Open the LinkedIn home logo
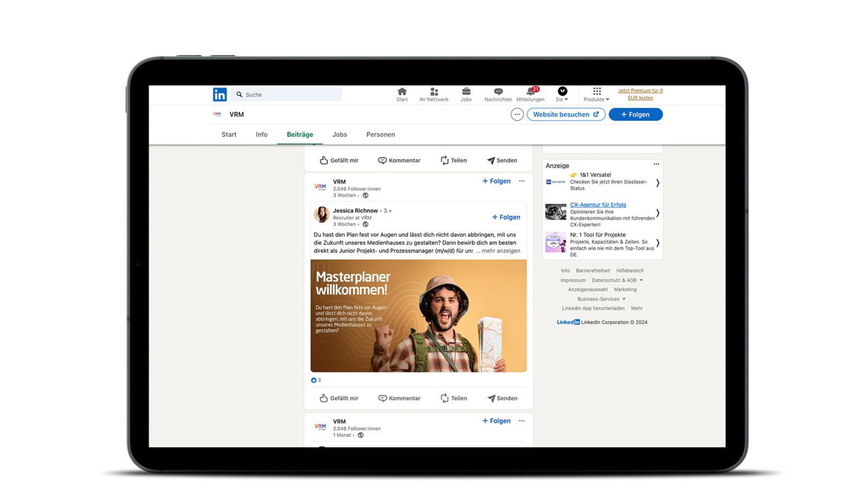868x488 pixels. tap(220, 94)
